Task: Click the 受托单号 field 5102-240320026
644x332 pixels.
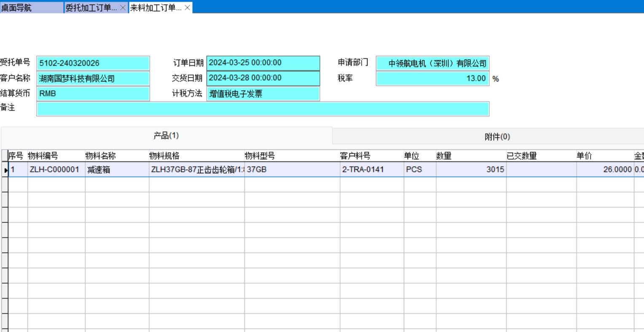Action: [x=93, y=63]
